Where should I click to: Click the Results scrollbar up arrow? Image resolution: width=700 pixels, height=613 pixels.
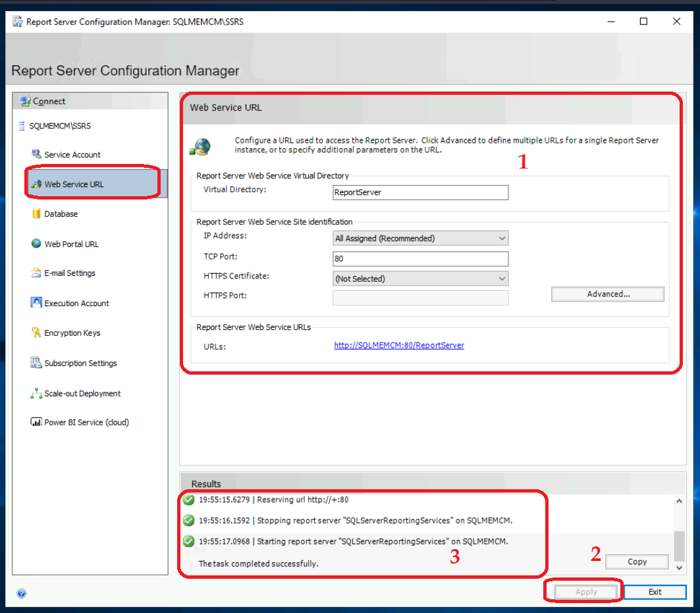point(679,501)
